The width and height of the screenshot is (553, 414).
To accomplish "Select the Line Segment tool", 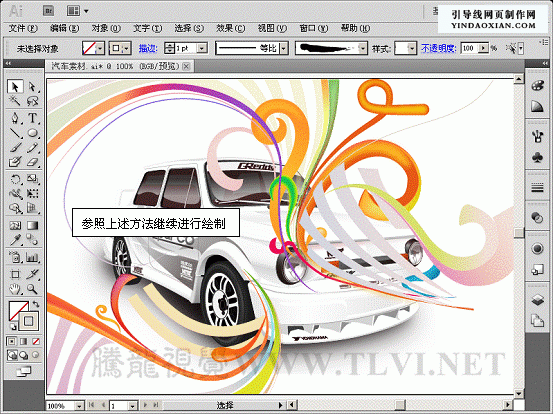I will coord(15,133).
